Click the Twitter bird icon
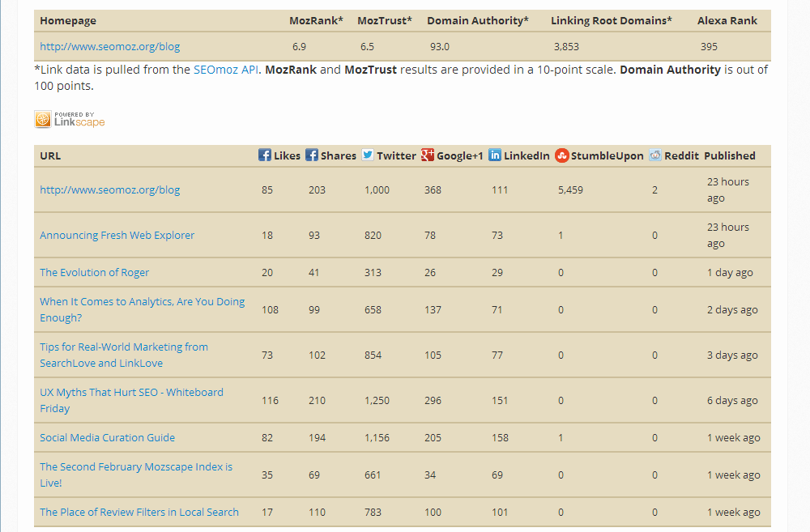Screen dimensions: 810x532 pyautogui.click(x=368, y=155)
